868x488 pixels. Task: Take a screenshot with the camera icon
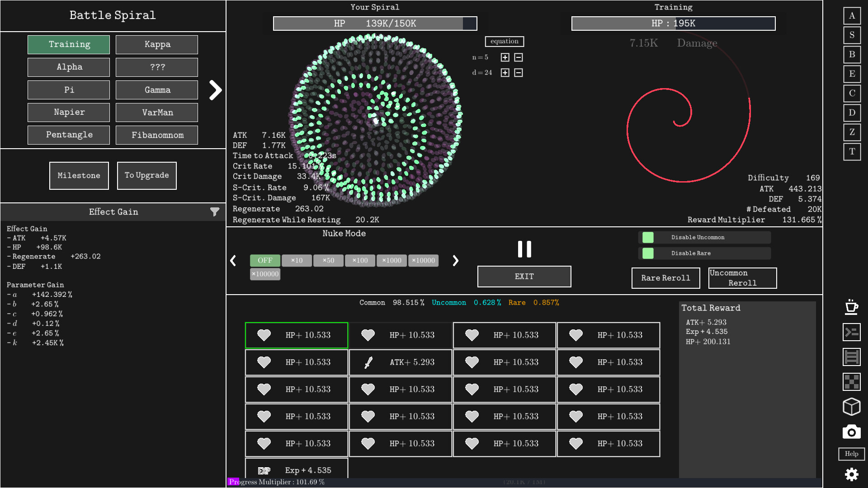point(851,432)
